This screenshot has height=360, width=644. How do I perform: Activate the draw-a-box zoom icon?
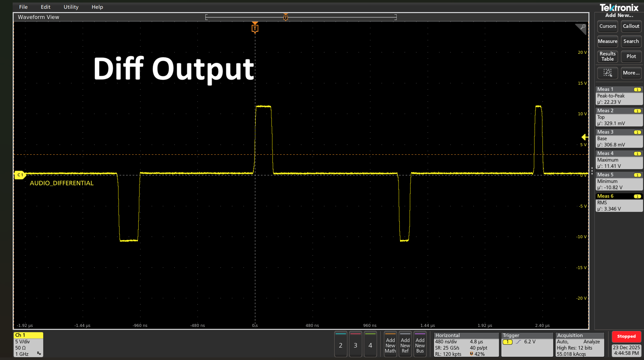click(608, 73)
